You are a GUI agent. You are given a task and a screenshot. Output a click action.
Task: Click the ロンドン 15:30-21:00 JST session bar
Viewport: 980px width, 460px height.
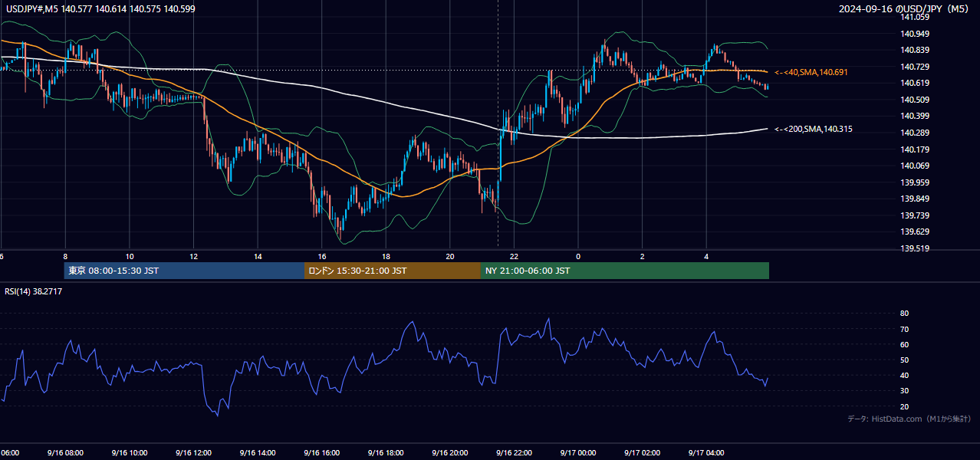[393, 271]
